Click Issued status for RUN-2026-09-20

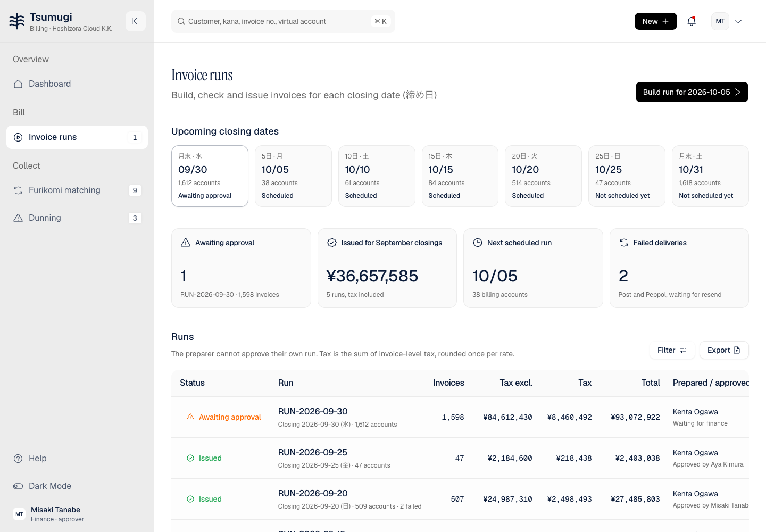[x=204, y=499]
